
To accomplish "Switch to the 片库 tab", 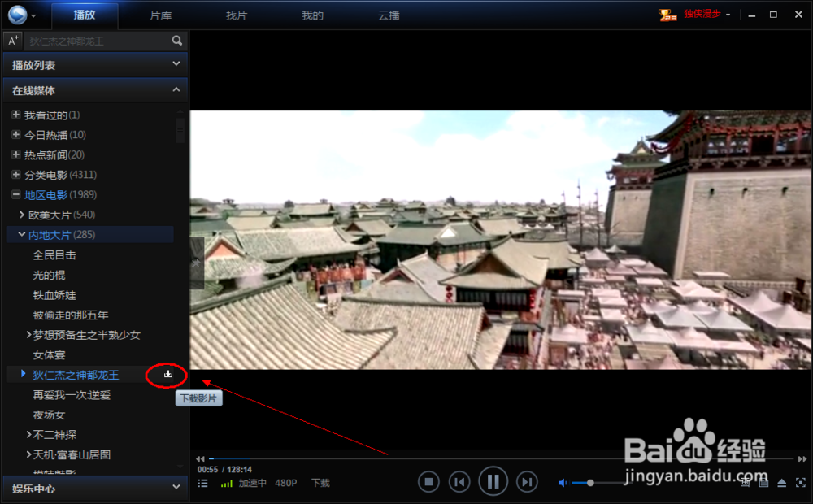I will click(x=161, y=15).
